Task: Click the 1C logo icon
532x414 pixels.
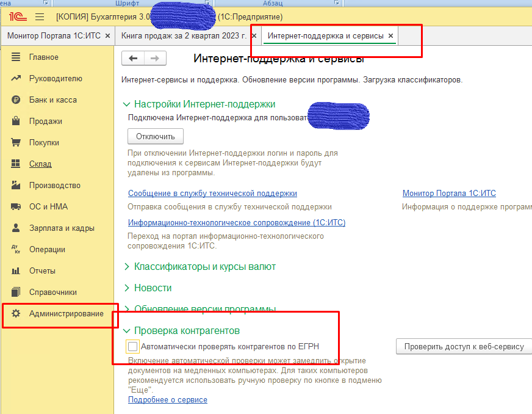Action: click(18, 16)
